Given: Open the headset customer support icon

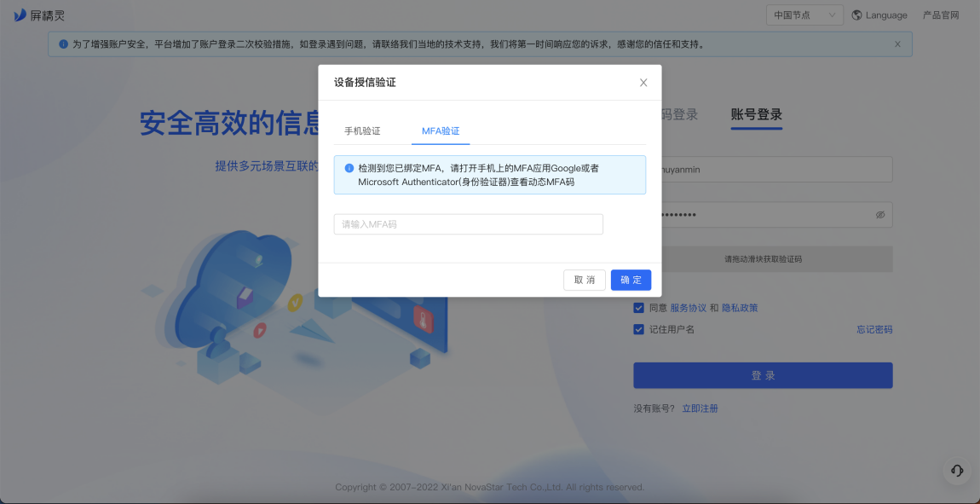Looking at the screenshot, I should (x=957, y=470).
